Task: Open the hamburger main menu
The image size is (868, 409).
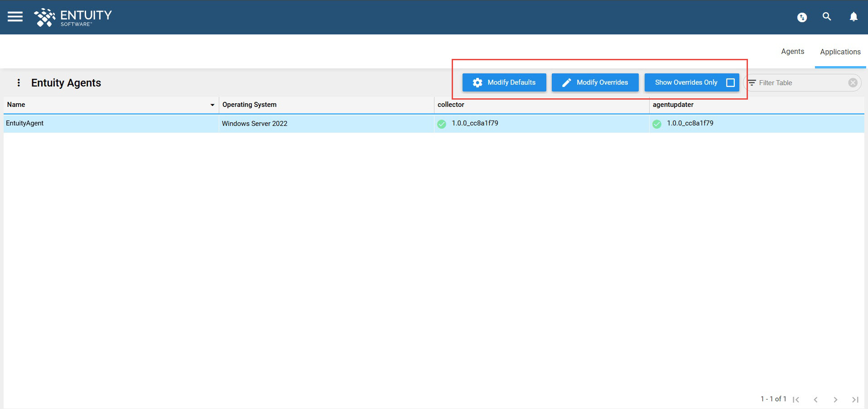Action: [x=15, y=17]
